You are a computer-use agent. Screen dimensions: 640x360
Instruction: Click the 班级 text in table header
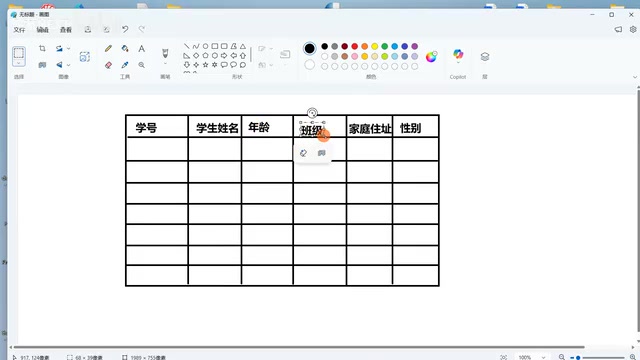pyautogui.click(x=312, y=131)
